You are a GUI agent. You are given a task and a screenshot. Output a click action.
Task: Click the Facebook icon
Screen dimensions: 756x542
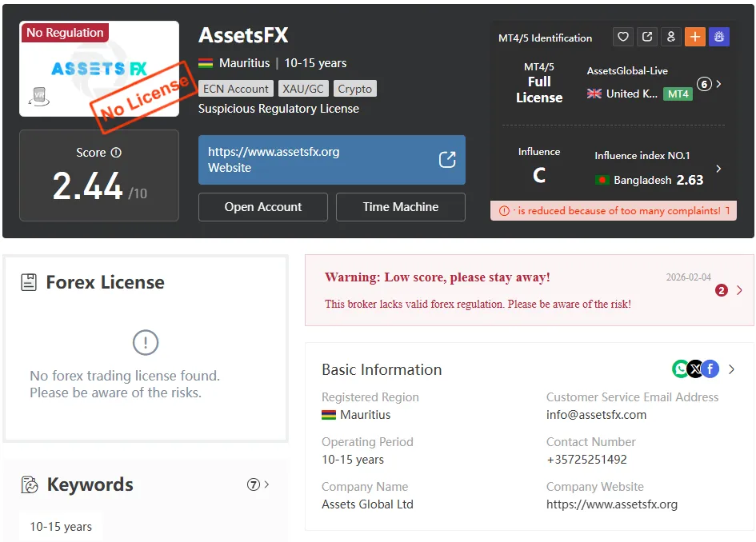pos(710,369)
